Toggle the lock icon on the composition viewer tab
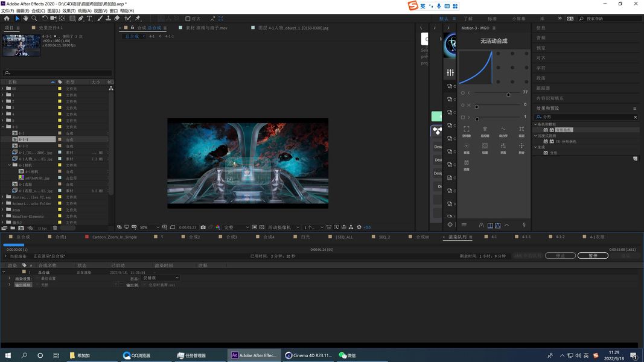The image size is (644, 362). point(132,28)
